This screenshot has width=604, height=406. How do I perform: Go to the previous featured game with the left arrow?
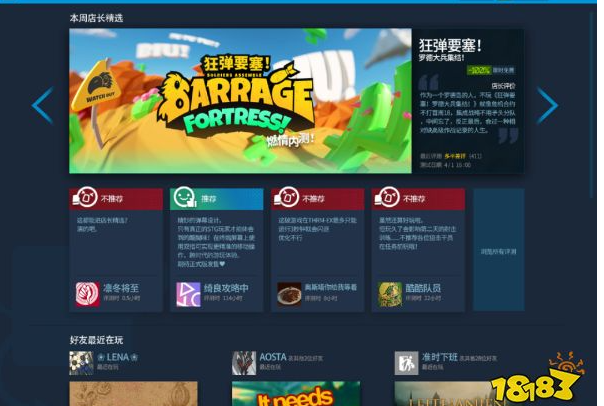[x=43, y=105]
